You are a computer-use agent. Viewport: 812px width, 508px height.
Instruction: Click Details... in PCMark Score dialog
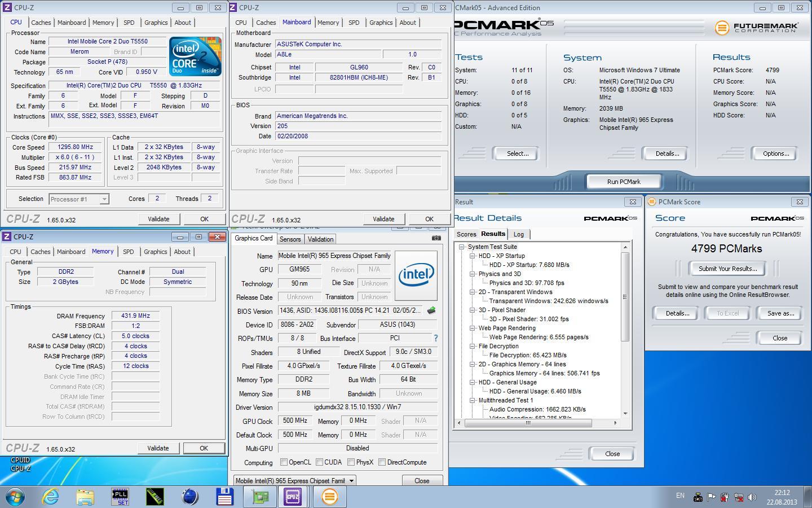pos(677,313)
